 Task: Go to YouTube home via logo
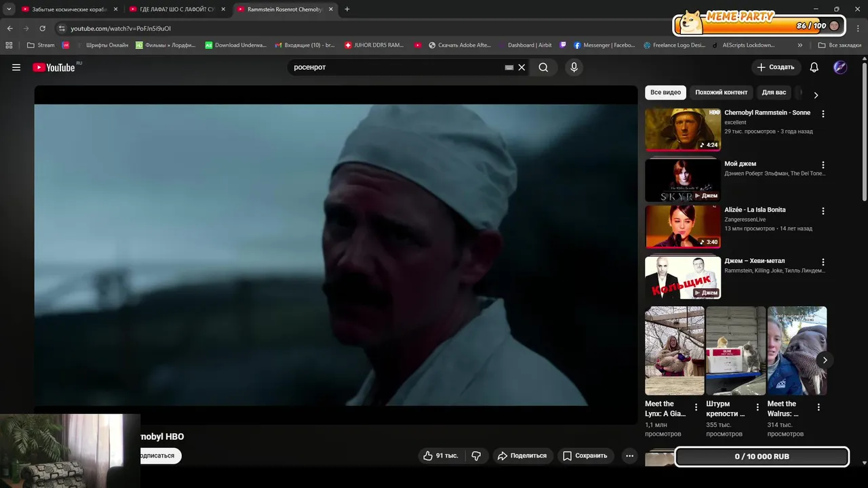point(54,67)
